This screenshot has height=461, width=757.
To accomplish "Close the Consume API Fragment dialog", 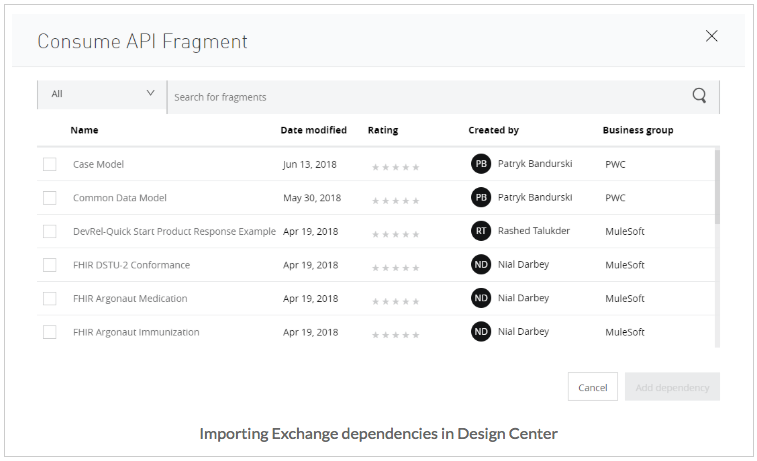I will click(712, 36).
